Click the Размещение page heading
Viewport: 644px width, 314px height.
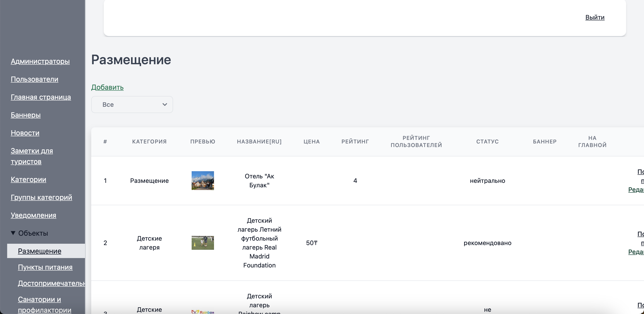(x=131, y=60)
